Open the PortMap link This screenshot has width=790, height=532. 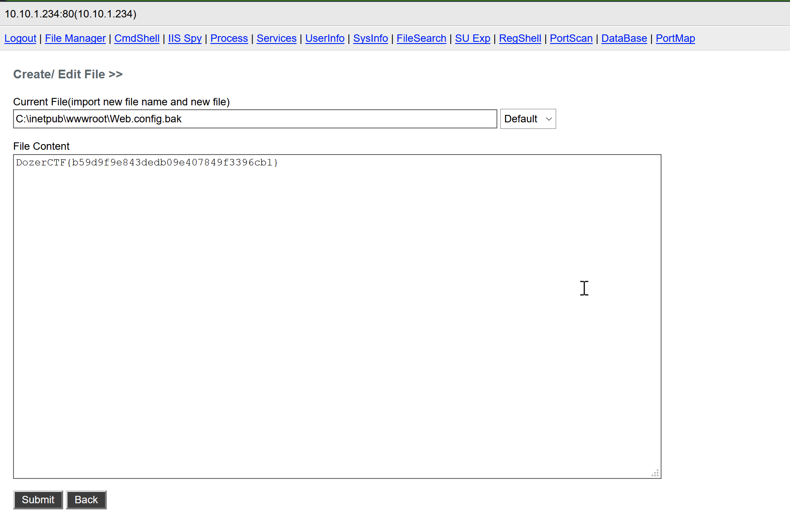point(675,38)
